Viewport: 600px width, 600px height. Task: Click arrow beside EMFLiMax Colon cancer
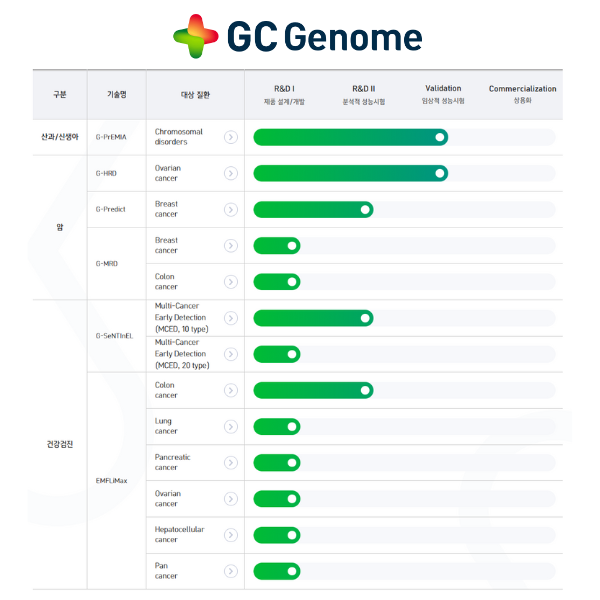tap(231, 390)
